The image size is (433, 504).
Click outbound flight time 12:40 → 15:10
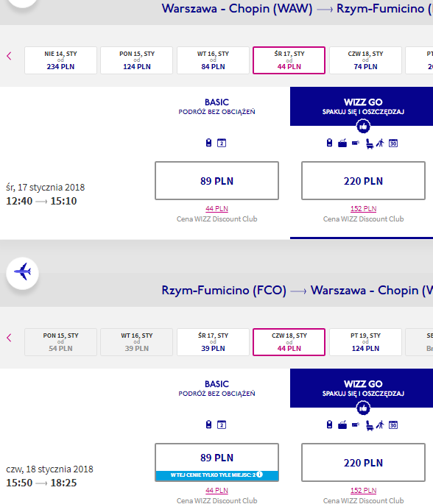tap(41, 201)
